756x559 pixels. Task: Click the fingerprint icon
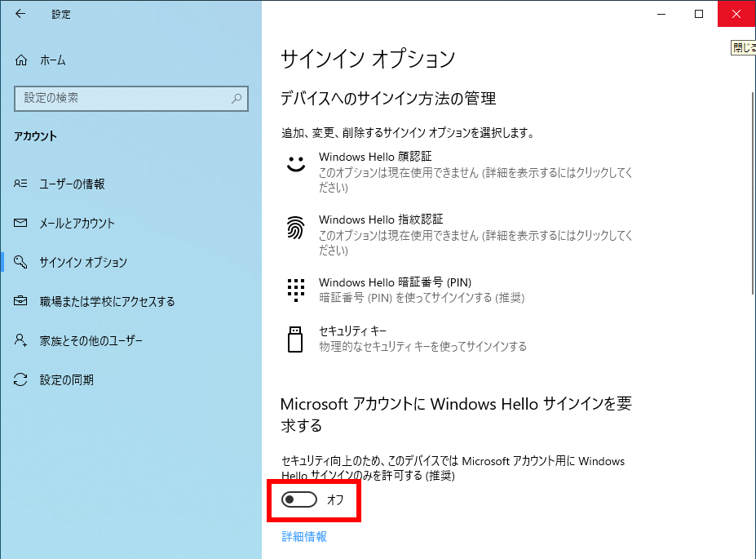[x=295, y=227]
